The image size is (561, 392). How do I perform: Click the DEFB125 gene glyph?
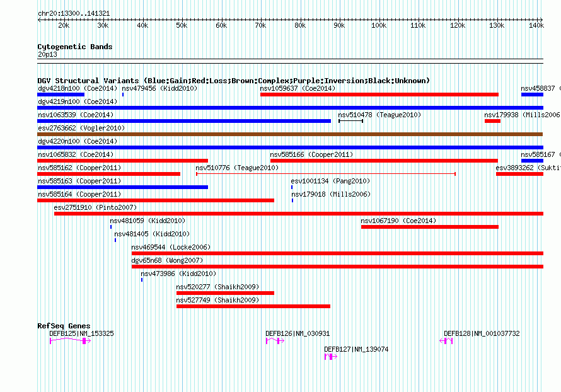click(x=70, y=341)
